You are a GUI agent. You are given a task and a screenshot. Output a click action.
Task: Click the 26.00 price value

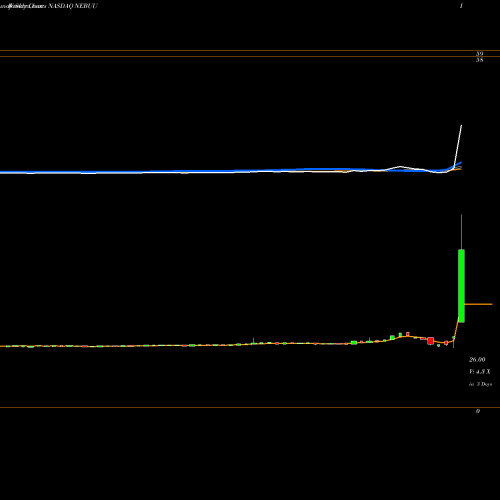pos(477,360)
